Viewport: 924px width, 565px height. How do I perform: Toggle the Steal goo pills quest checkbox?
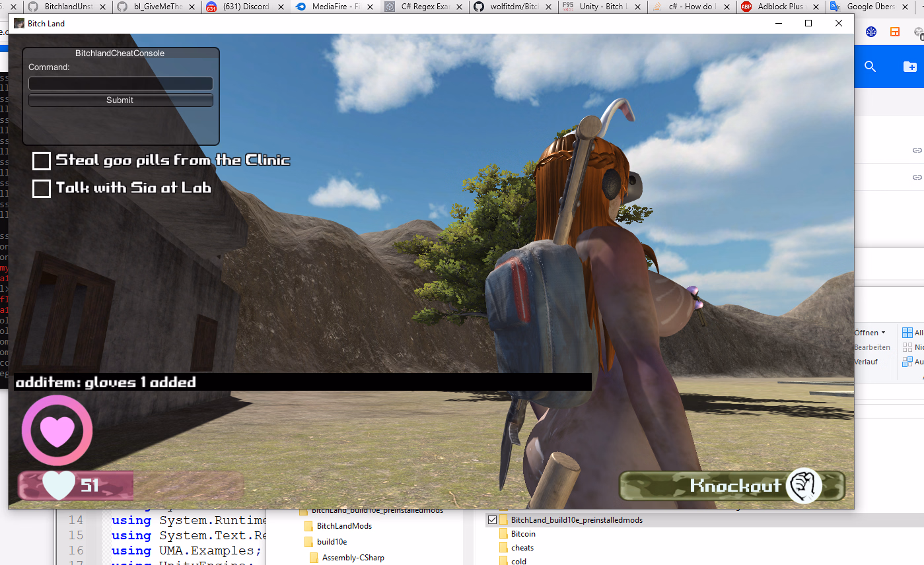tap(42, 160)
